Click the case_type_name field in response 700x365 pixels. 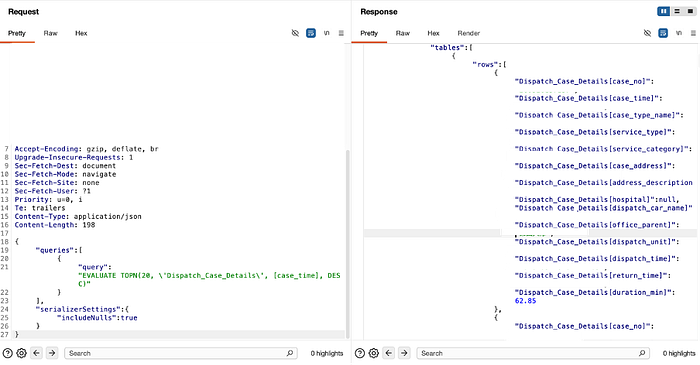click(x=599, y=115)
